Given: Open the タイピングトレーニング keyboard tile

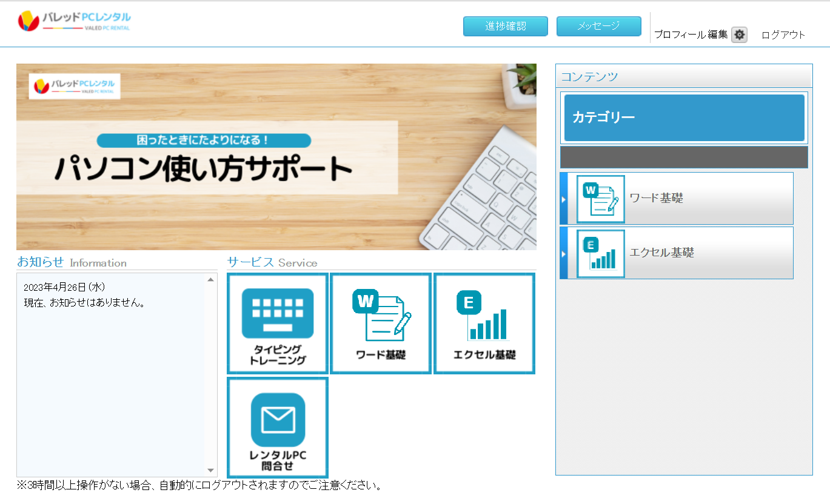Looking at the screenshot, I should pyautogui.click(x=278, y=323).
